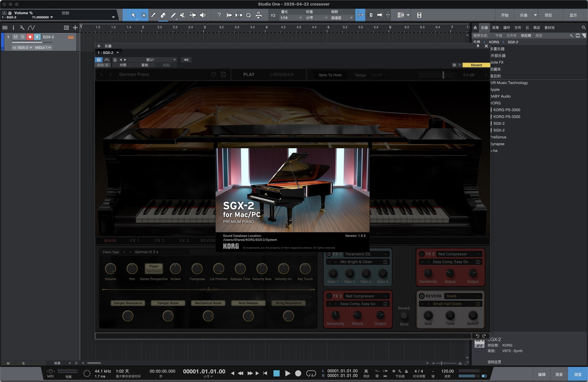Click the Play button in transport

(x=288, y=373)
